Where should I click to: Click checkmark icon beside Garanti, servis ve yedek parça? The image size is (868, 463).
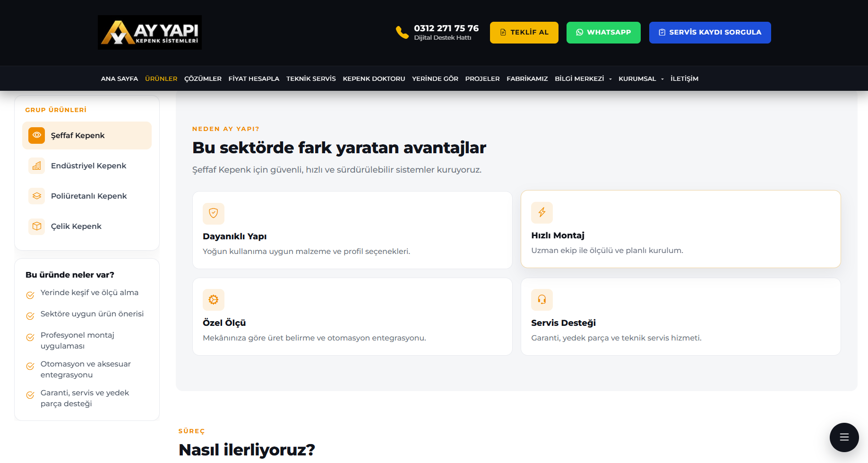pyautogui.click(x=30, y=395)
